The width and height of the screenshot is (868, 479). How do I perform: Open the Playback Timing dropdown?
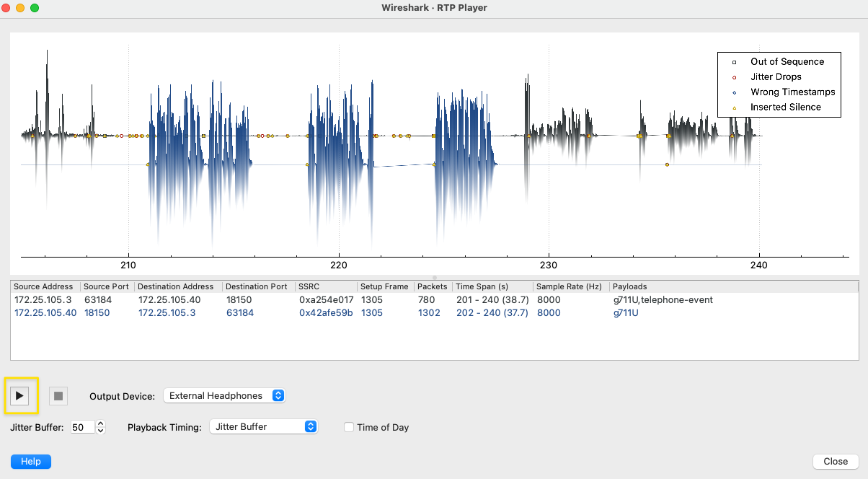point(263,426)
